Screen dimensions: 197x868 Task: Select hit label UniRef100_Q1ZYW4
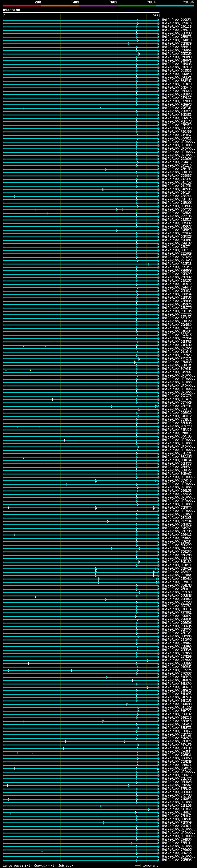point(176,521)
